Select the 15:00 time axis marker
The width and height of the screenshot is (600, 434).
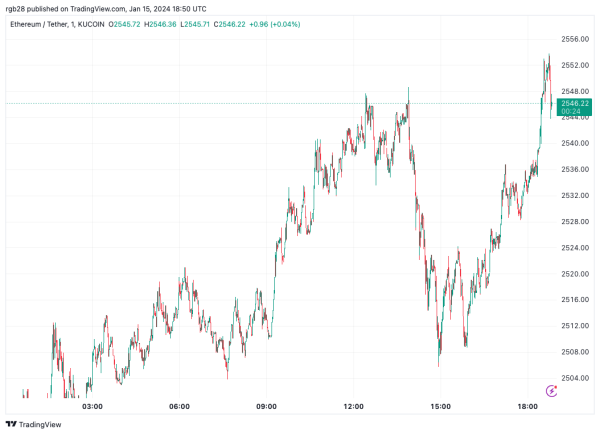click(440, 406)
